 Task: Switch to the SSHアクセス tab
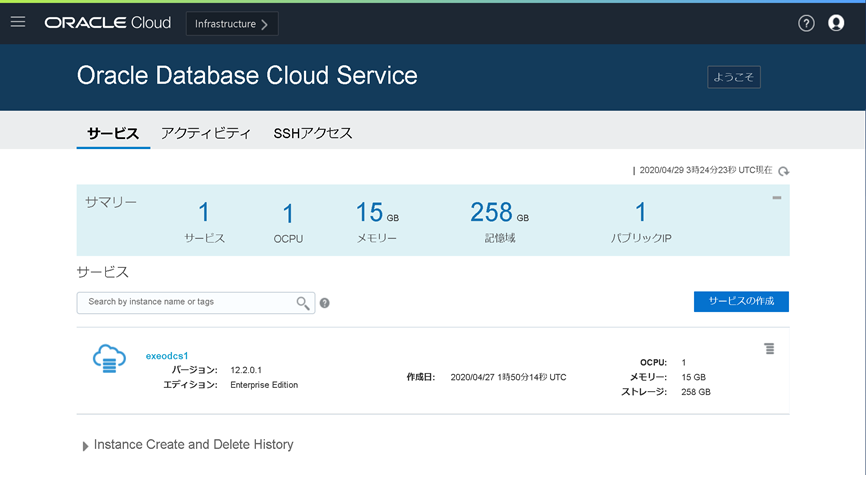coord(312,133)
